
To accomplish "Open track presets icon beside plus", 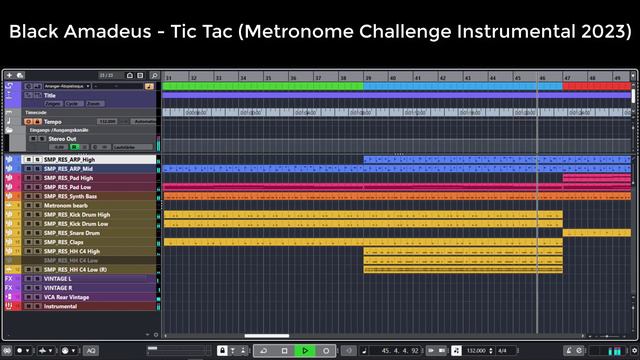I will (x=20, y=76).
